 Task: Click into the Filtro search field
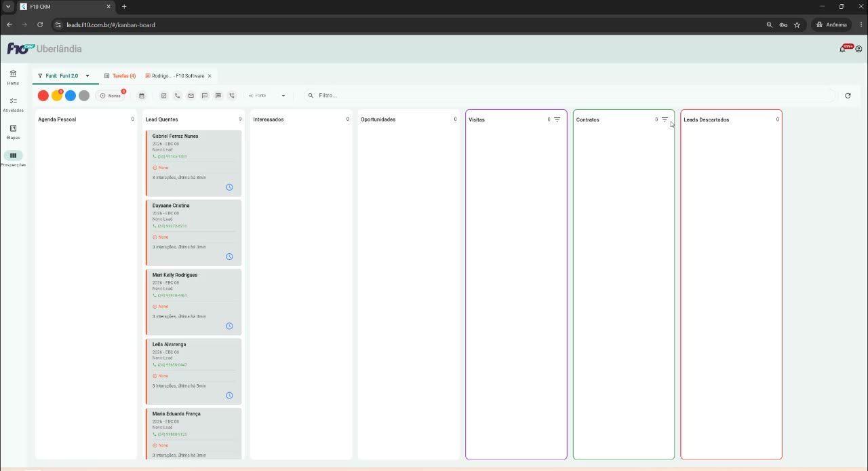(570, 96)
